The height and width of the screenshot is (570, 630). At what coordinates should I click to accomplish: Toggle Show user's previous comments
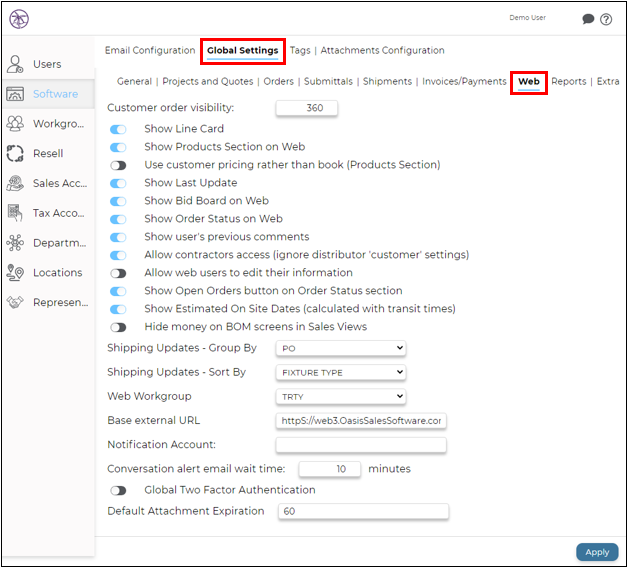click(118, 237)
